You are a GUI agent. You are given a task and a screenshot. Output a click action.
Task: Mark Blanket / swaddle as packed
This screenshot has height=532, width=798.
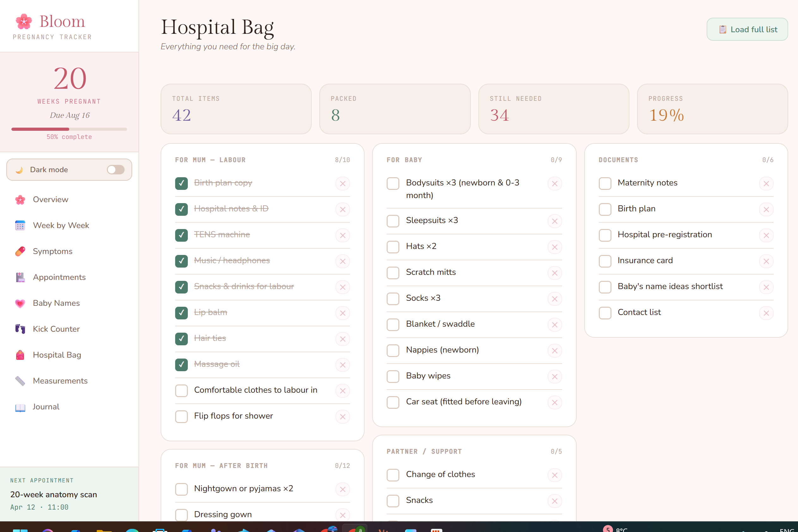tap(393, 325)
